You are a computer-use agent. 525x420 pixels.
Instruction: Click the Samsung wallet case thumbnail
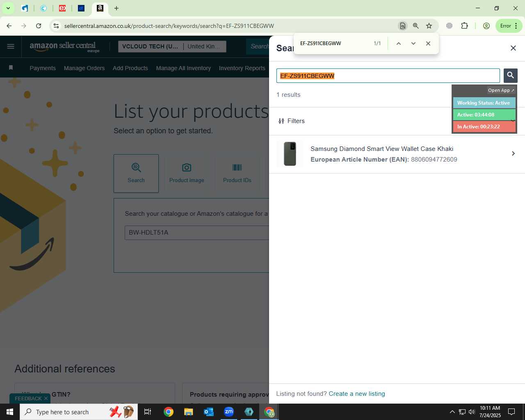(290, 154)
